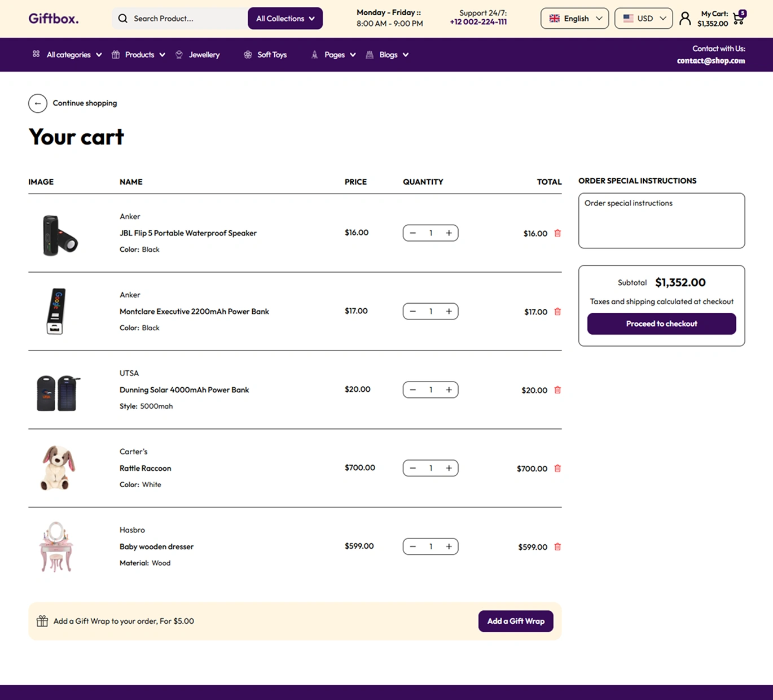Click the Soft Toys icon in navbar

pyautogui.click(x=248, y=55)
